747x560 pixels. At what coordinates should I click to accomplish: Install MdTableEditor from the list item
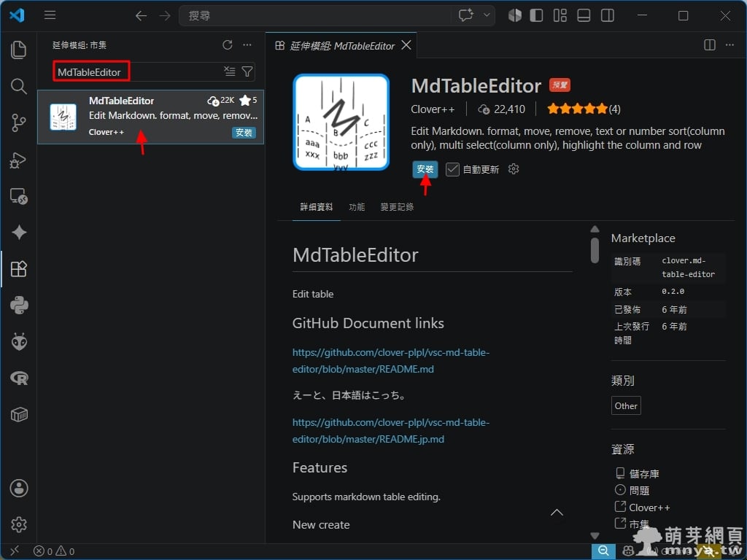click(x=244, y=133)
